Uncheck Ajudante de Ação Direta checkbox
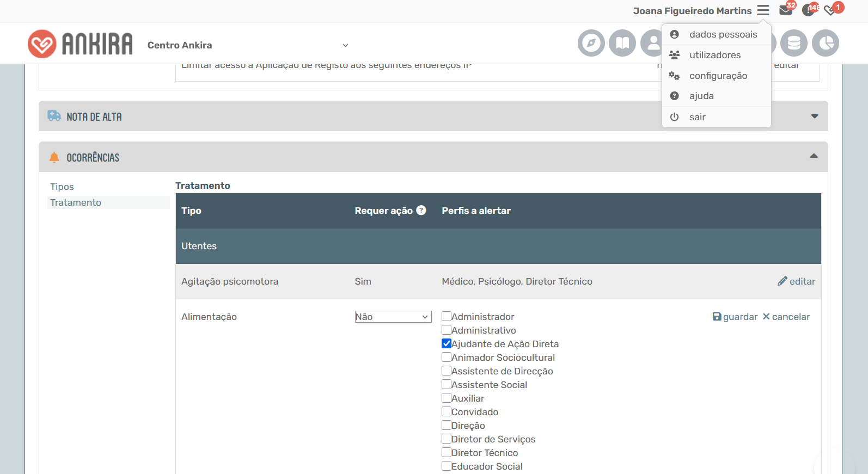The image size is (868, 474). click(447, 343)
